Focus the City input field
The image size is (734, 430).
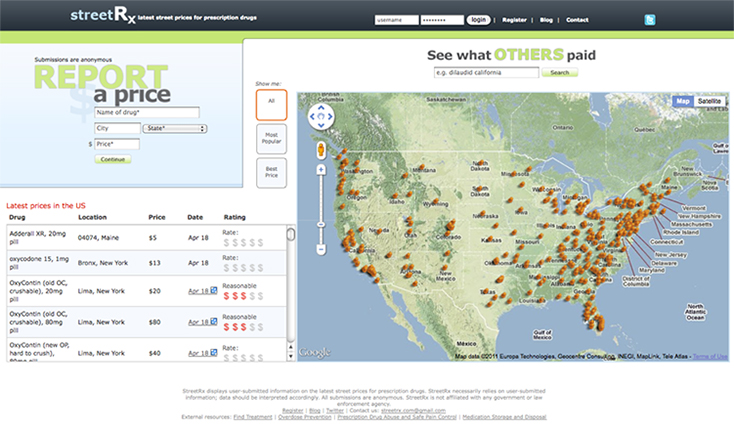coord(117,128)
